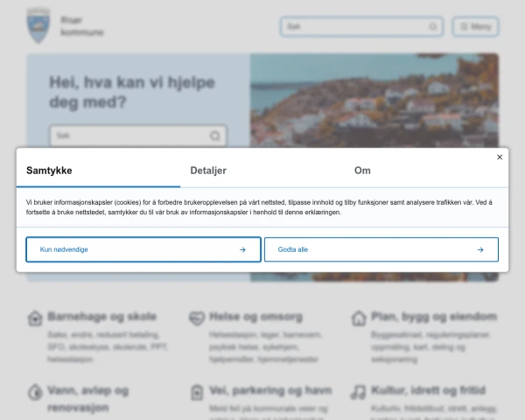Accept only necessary cookies with Kun nødvendige
The height and width of the screenshot is (420, 525).
pyautogui.click(x=143, y=249)
